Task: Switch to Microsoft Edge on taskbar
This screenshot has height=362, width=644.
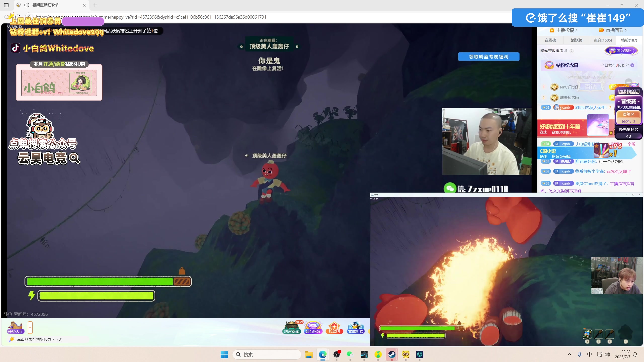Action: coord(323,354)
